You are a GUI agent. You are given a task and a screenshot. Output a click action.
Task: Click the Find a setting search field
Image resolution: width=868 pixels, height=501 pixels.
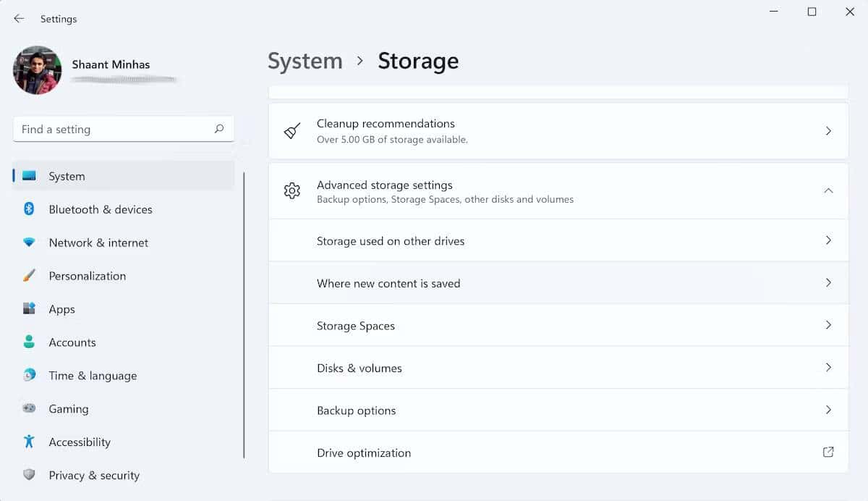pos(123,129)
